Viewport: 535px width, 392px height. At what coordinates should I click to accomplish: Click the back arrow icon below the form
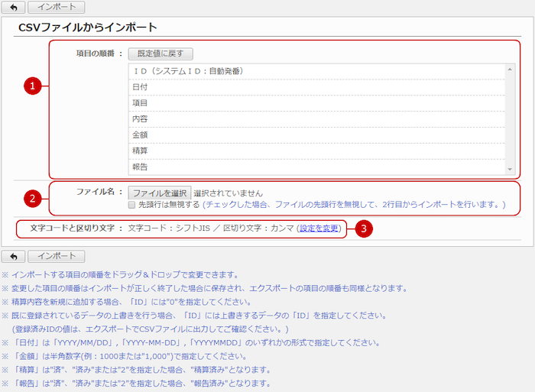(x=14, y=256)
